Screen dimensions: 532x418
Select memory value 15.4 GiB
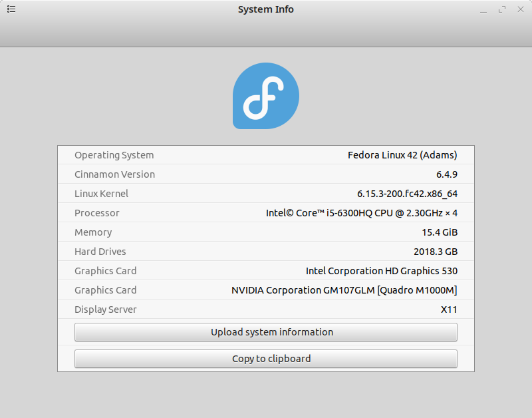pyautogui.click(x=440, y=232)
